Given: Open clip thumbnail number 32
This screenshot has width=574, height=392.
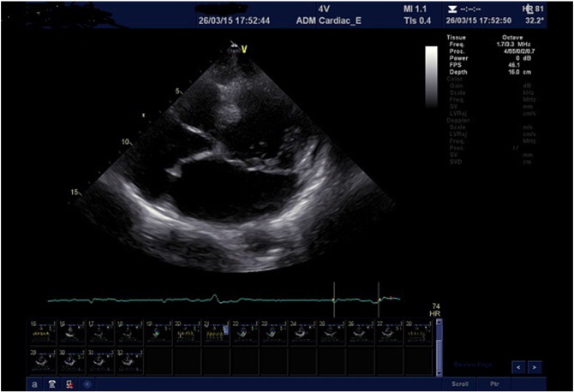Looking at the screenshot, I should [129, 358].
